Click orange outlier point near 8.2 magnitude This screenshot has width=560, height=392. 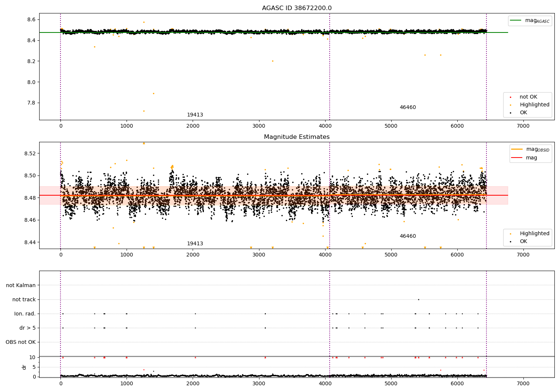[x=273, y=61]
